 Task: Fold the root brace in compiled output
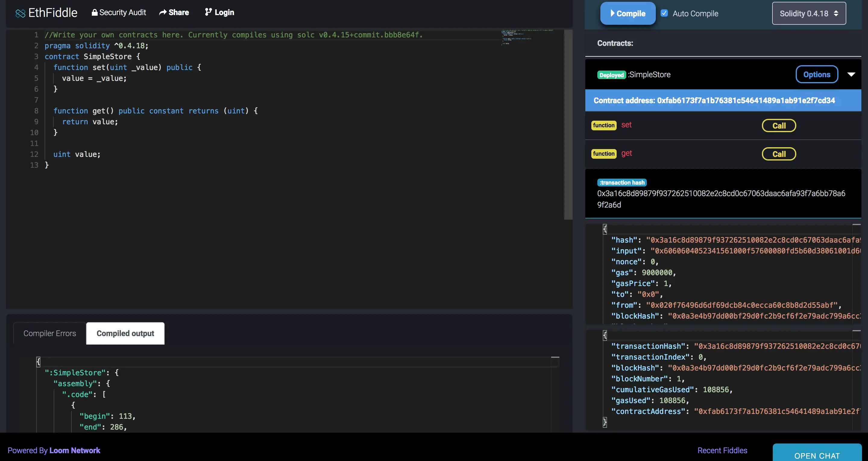(x=38, y=362)
